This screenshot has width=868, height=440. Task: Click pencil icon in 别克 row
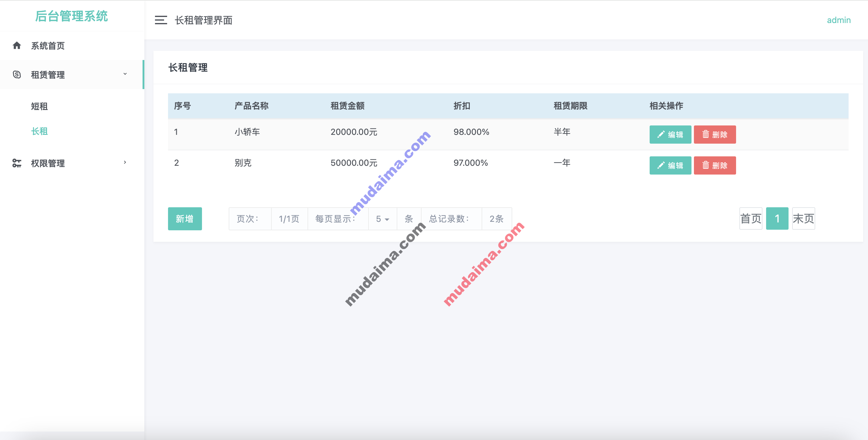[661, 165]
